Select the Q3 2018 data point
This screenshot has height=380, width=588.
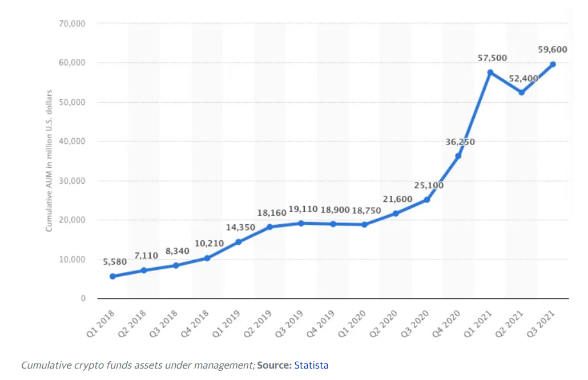click(176, 265)
